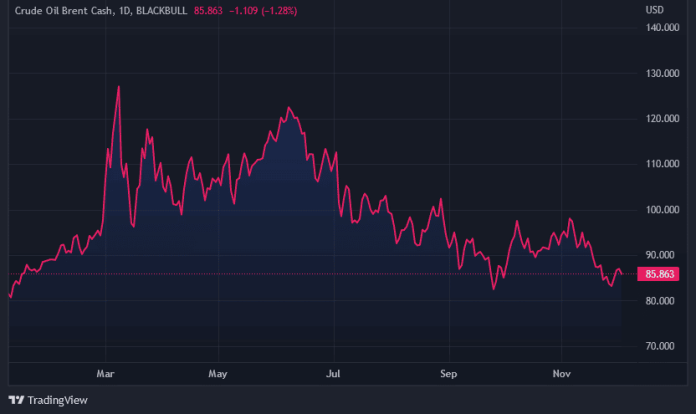Click the TradingView logo icon
The height and width of the screenshot is (414, 696).
point(17,400)
